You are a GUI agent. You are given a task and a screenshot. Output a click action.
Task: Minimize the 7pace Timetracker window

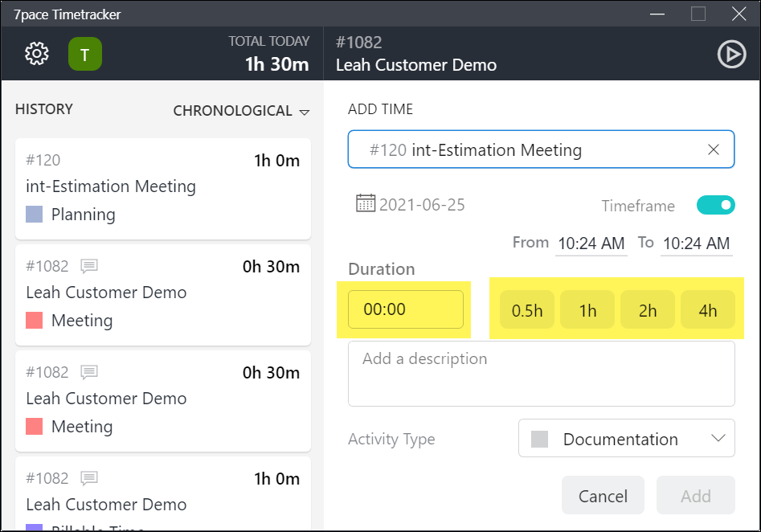657,14
